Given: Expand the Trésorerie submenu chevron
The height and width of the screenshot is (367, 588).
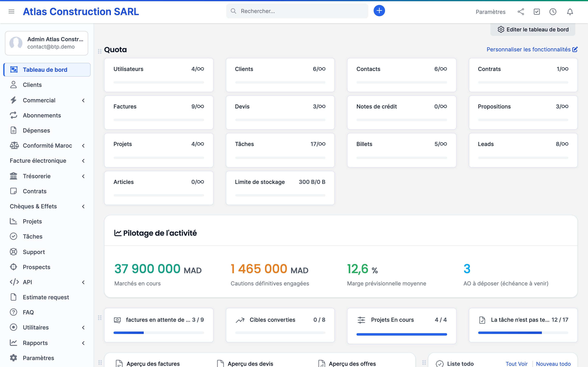Looking at the screenshot, I should (83, 176).
